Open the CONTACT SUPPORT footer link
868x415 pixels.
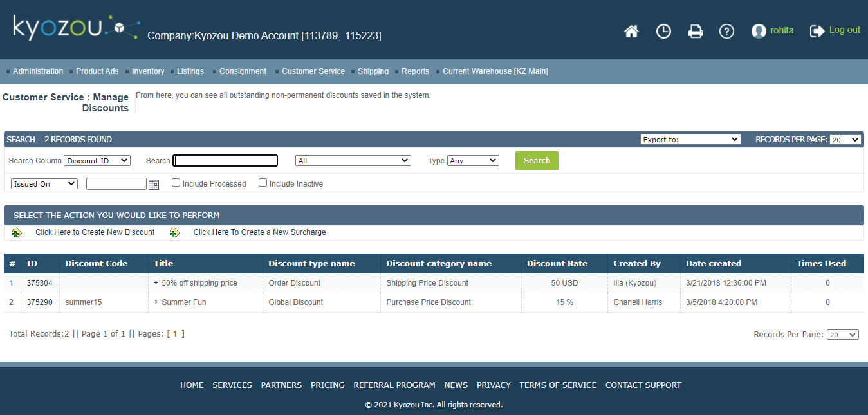pos(643,385)
